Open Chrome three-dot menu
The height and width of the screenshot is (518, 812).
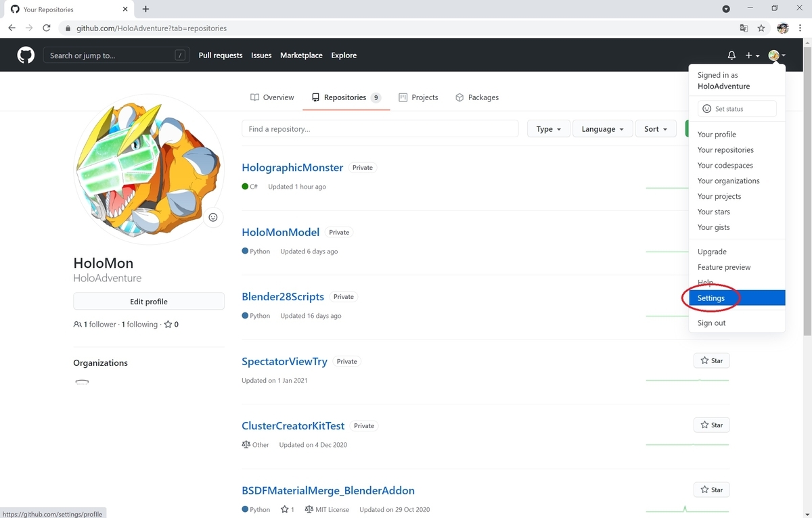tap(801, 28)
